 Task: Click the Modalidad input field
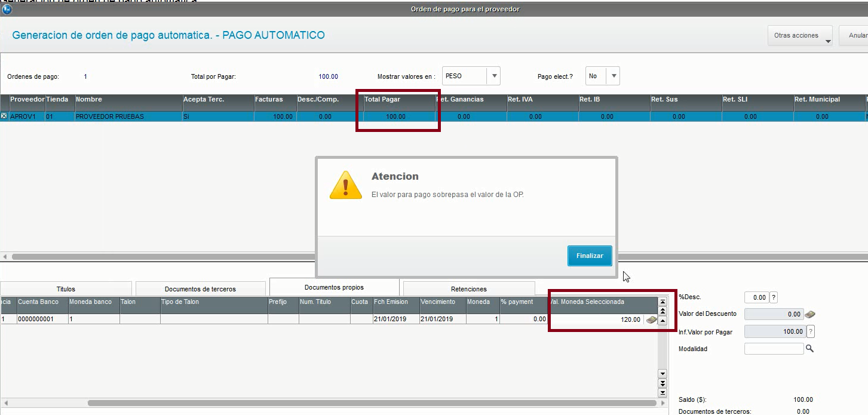pos(774,349)
